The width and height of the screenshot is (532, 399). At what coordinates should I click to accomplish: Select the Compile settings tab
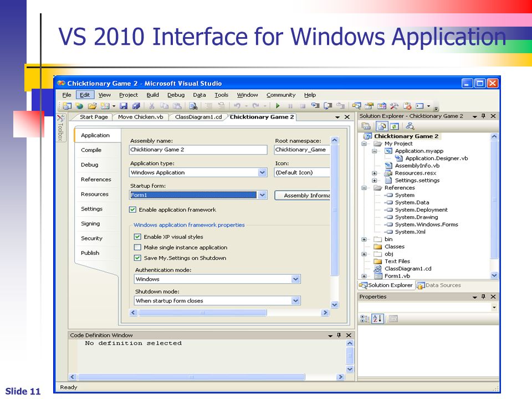91,150
